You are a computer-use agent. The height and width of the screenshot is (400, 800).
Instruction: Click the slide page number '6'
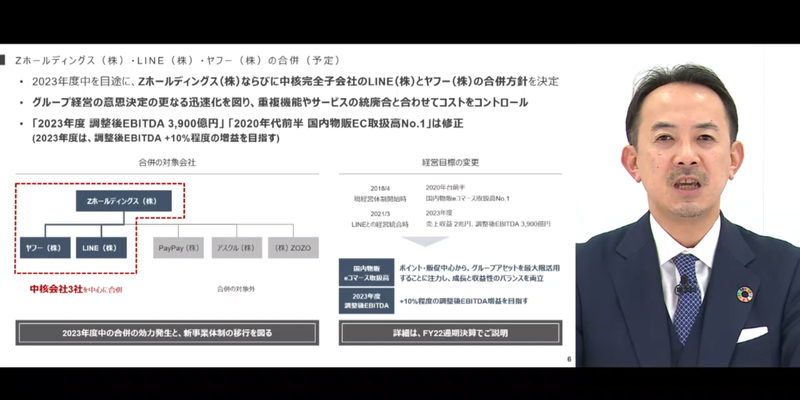click(569, 360)
